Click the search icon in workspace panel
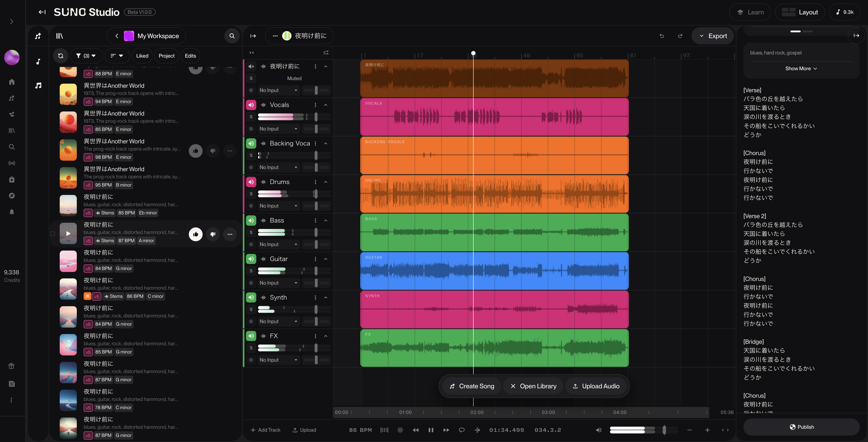Image resolution: width=868 pixels, height=442 pixels. (x=232, y=36)
